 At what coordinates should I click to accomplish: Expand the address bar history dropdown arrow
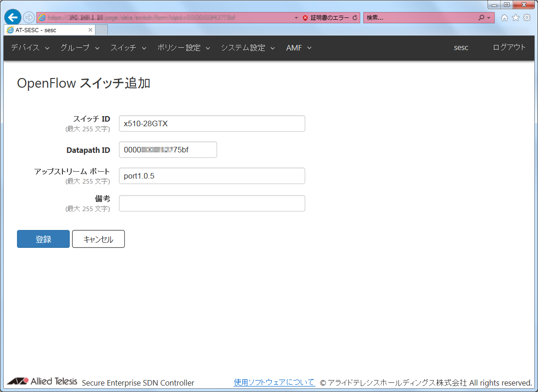[296, 18]
